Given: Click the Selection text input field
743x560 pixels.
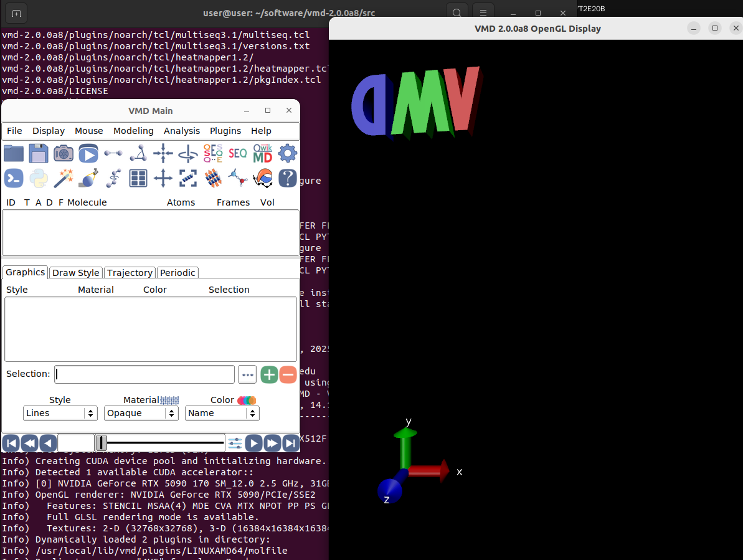Looking at the screenshot, I should pyautogui.click(x=144, y=374).
